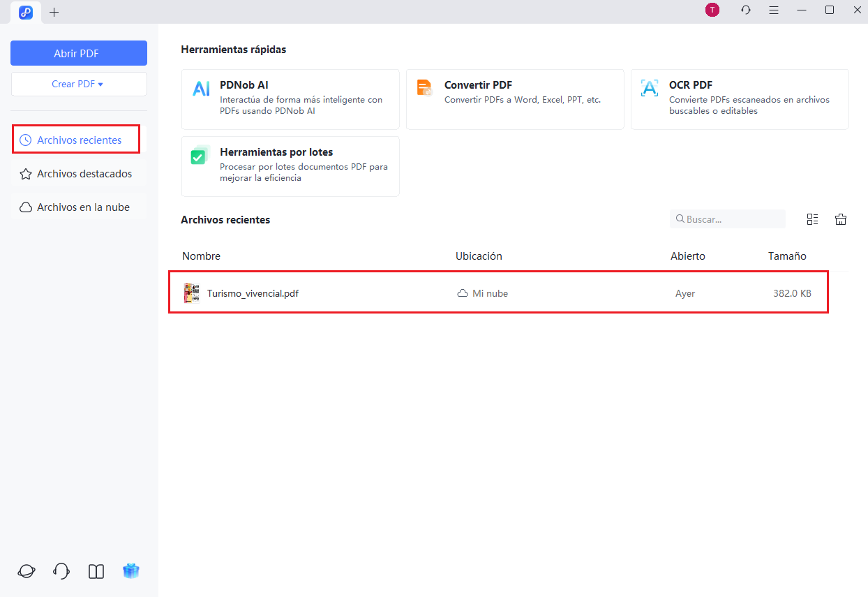Open Turismo_vivencial.pdf from recent files

point(253,293)
